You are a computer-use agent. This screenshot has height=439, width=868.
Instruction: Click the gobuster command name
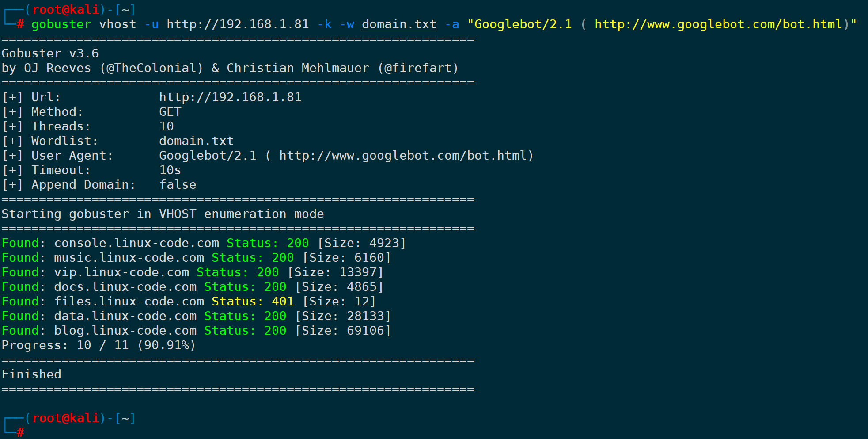click(x=61, y=24)
